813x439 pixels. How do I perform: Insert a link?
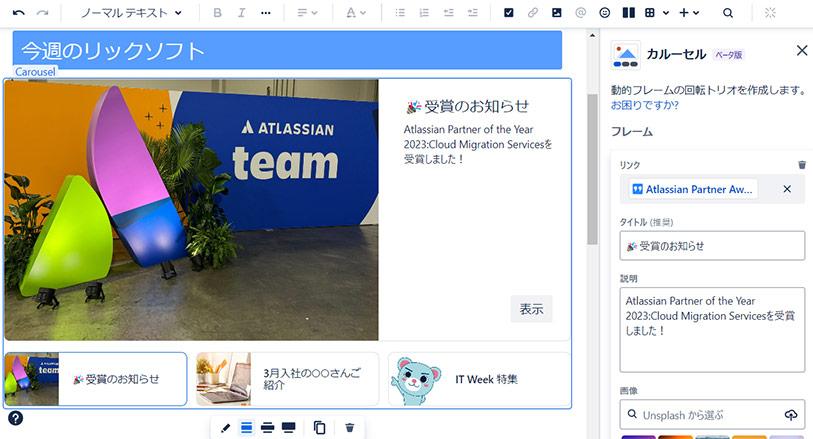click(532, 13)
